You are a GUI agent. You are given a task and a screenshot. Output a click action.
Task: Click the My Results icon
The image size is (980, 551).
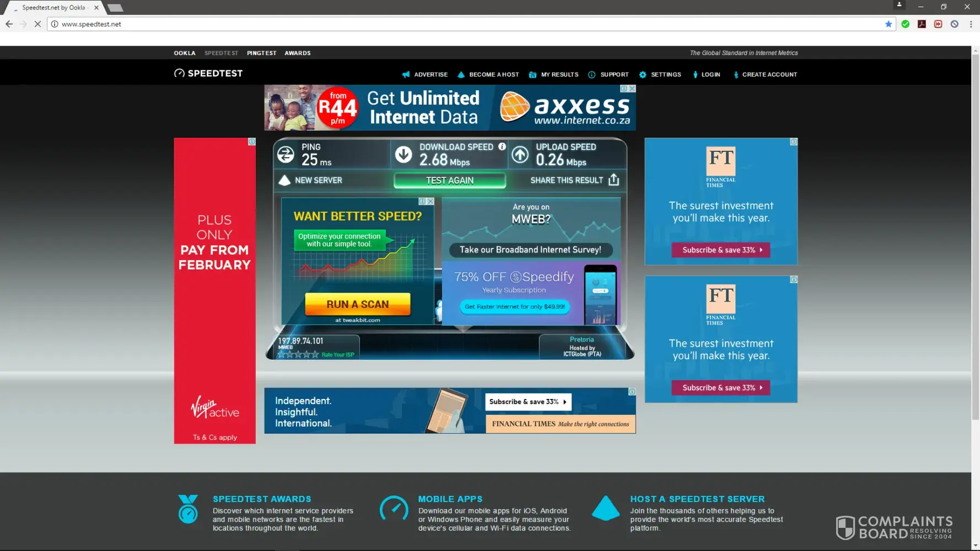pyautogui.click(x=532, y=74)
